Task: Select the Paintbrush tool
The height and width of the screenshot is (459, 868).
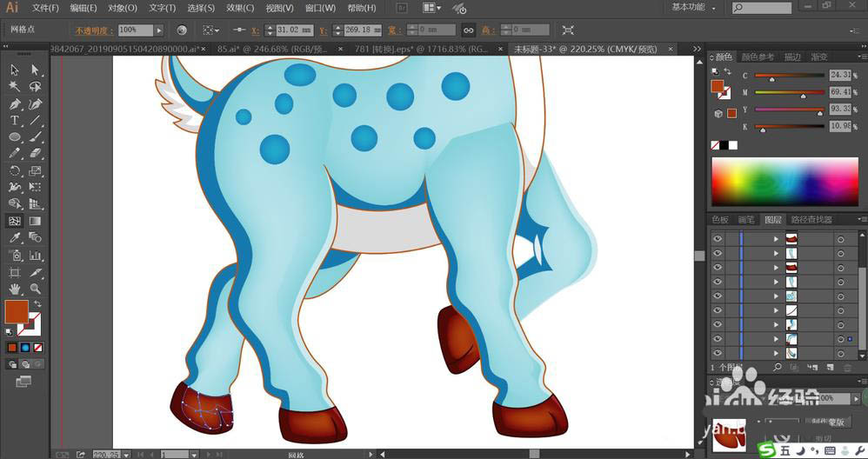Action: 35,136
